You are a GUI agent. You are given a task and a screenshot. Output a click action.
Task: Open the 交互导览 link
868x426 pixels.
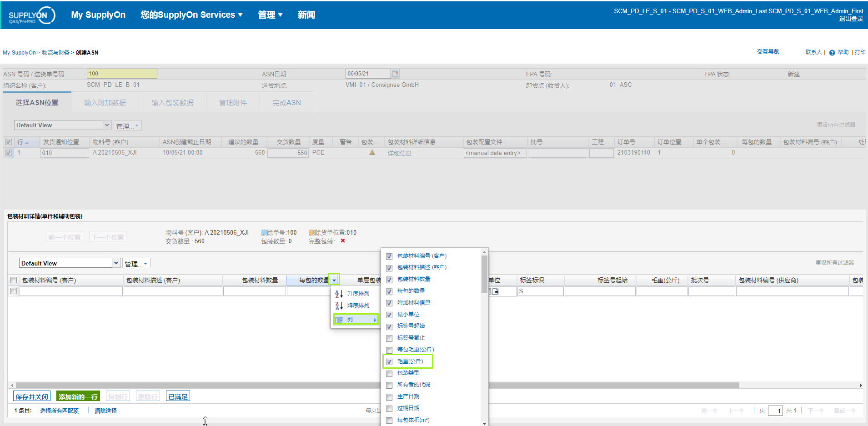pos(768,52)
